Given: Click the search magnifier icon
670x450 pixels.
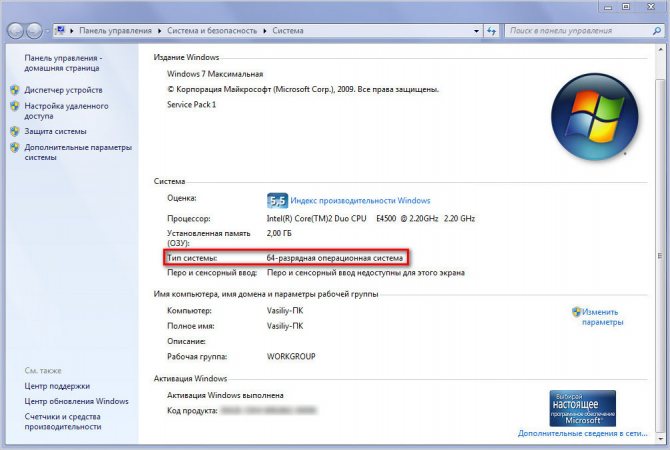Looking at the screenshot, I should 656,31.
